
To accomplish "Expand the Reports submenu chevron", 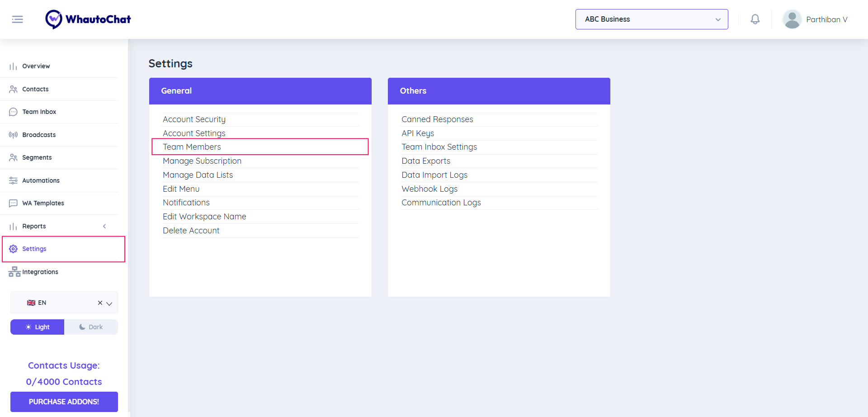I will click(x=104, y=226).
